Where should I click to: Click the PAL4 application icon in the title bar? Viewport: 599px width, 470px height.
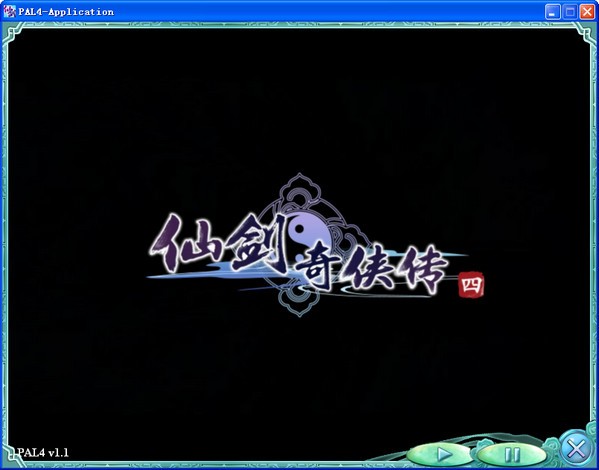[x=10, y=11]
